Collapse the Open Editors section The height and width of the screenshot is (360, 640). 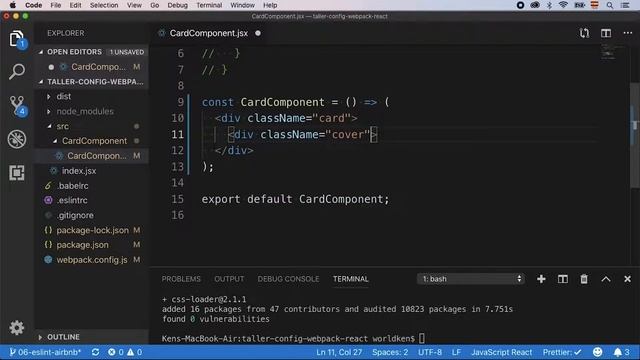(40, 52)
